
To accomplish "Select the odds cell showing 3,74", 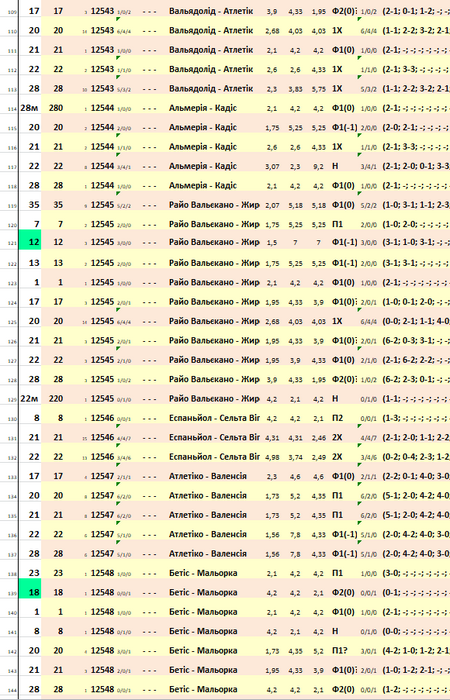I will click(295, 457).
